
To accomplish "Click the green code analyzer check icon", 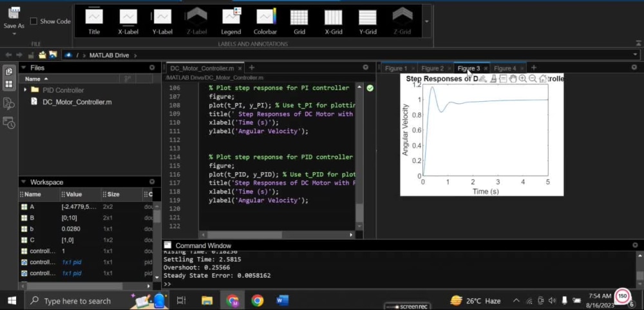I will [x=370, y=88].
